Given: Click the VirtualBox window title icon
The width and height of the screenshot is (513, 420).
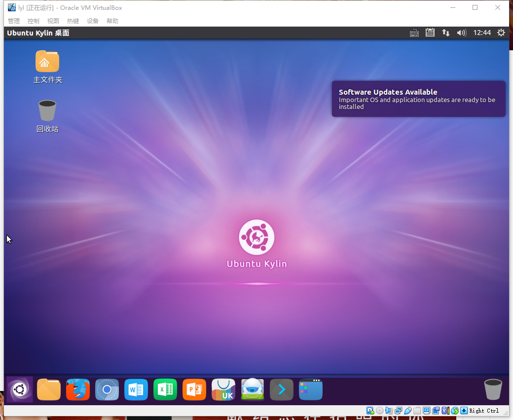Looking at the screenshot, I should (12, 7).
